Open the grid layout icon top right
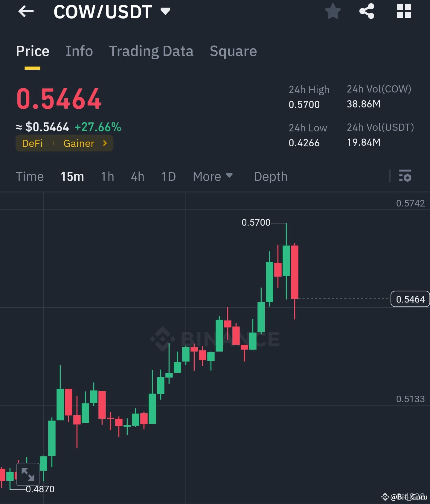430x504 pixels. click(404, 11)
